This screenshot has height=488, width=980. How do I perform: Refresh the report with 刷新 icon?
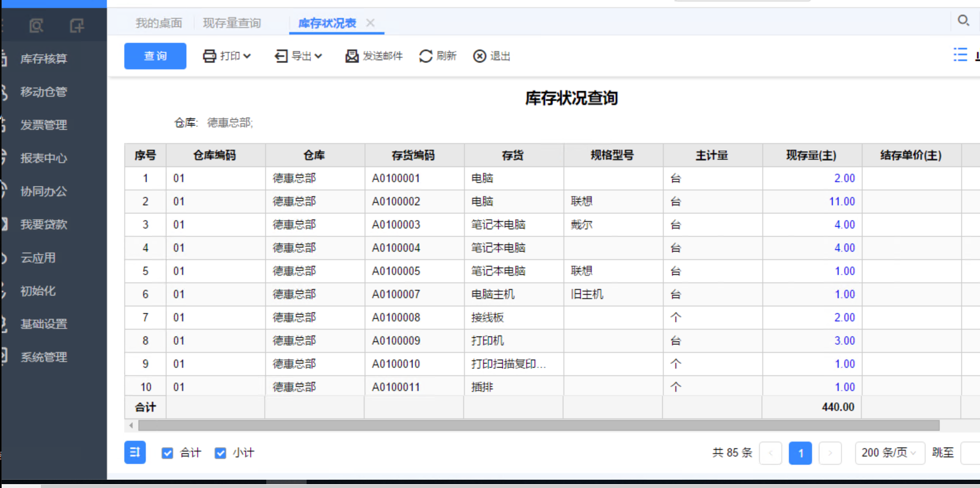coord(426,56)
